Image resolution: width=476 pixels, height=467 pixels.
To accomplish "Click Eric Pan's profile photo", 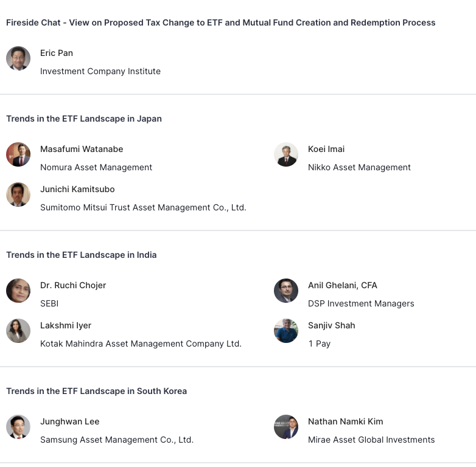I will coord(18,58).
